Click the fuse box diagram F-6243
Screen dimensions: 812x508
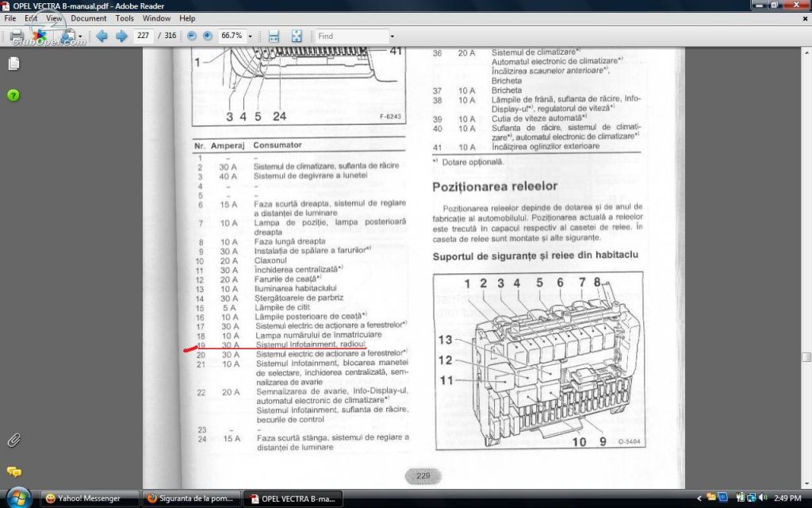298,87
